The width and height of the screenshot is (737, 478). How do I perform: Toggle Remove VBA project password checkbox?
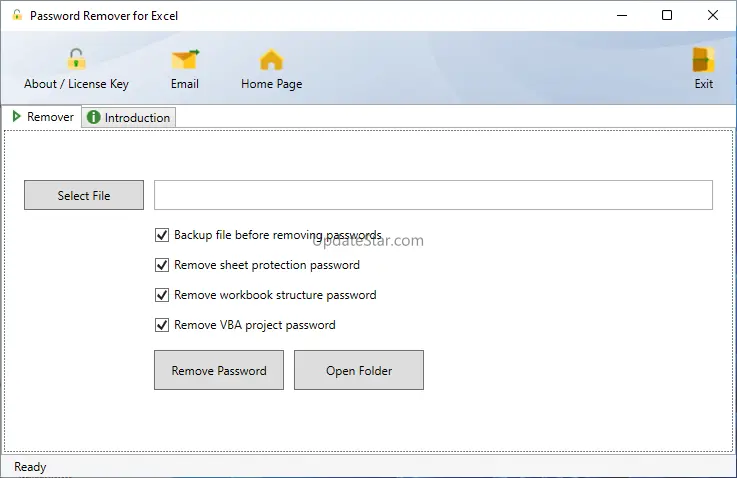pos(162,325)
